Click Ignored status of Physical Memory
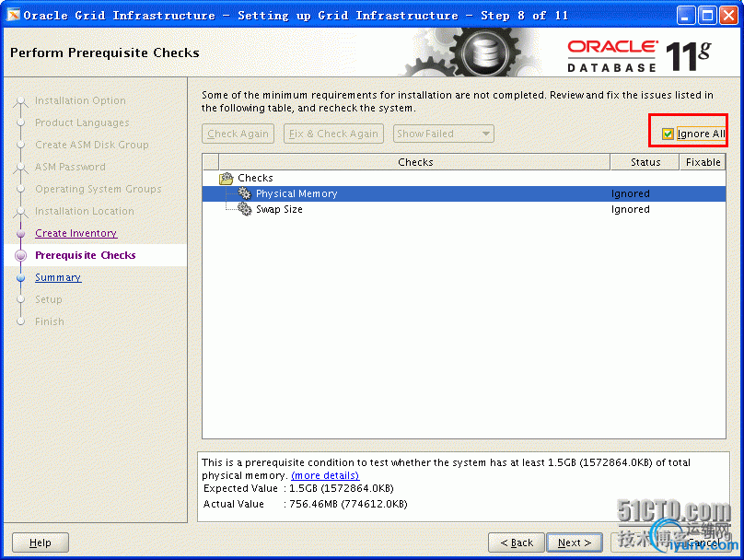Image resolution: width=744 pixels, height=560 pixels. [630, 193]
